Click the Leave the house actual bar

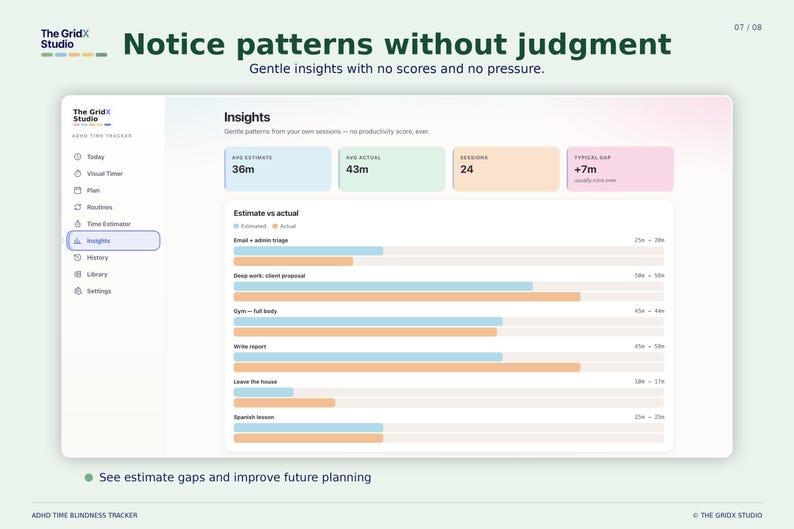point(284,403)
